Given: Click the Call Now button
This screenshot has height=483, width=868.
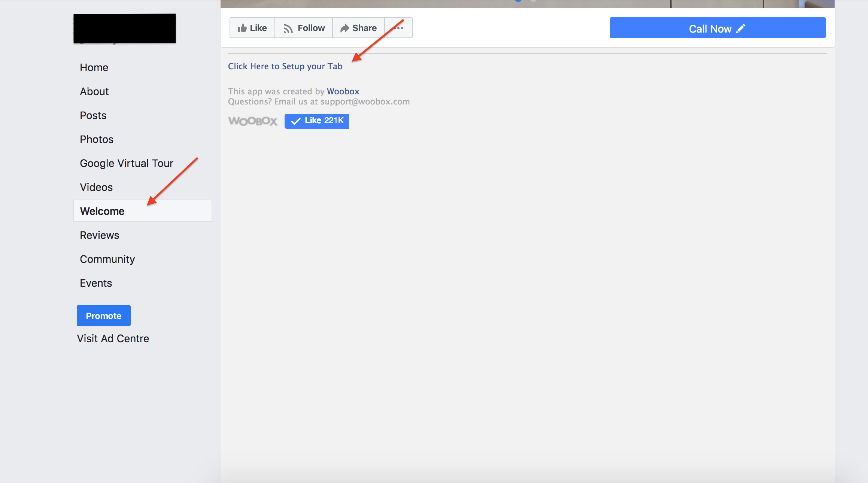Looking at the screenshot, I should [x=717, y=28].
